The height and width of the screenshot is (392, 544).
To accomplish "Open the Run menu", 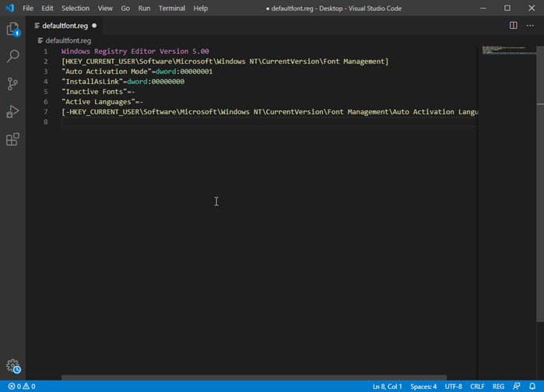I will tap(144, 8).
